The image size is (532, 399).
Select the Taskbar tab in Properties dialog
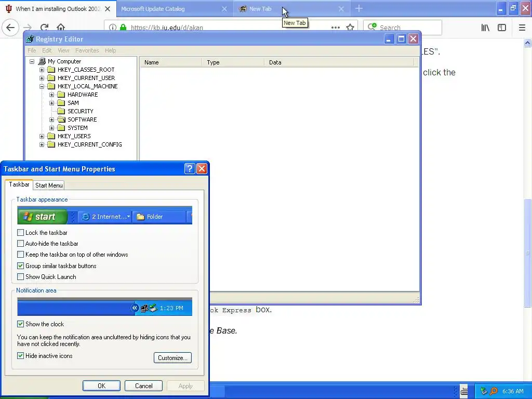[x=19, y=184]
